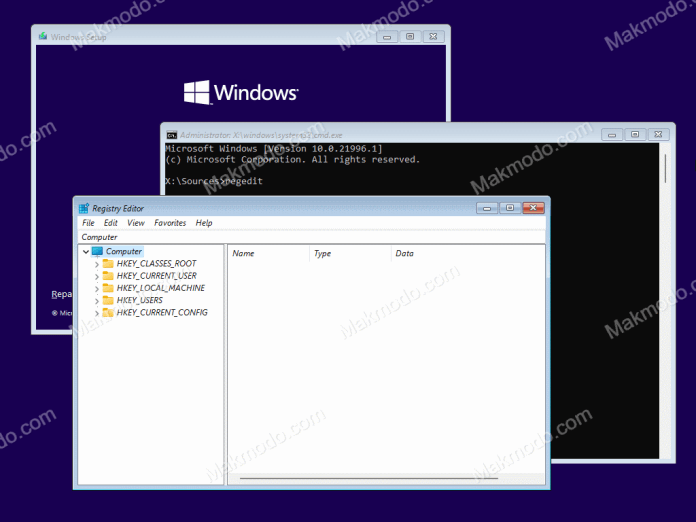Click the Registry Editor address bar

coord(312,237)
